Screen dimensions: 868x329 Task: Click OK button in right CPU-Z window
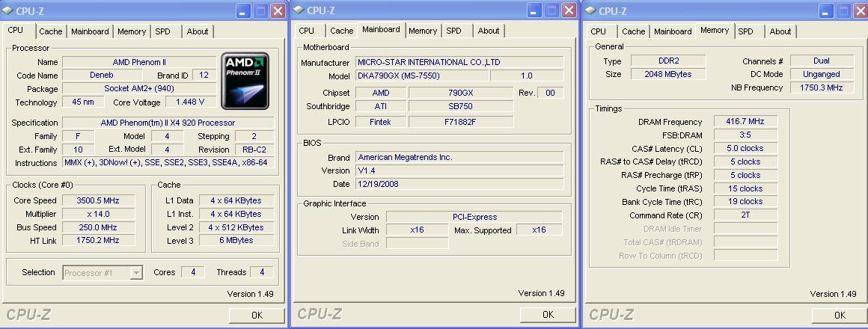[840, 316]
